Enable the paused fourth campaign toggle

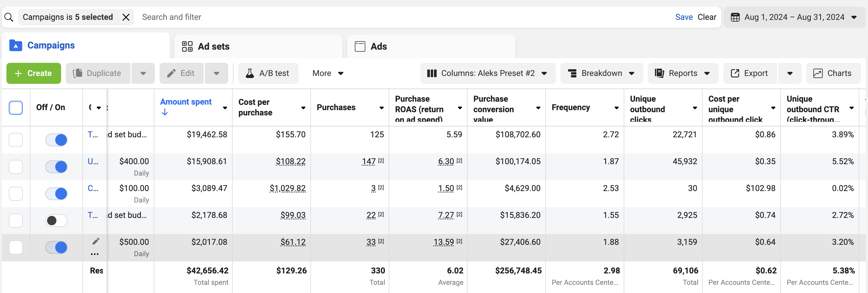[x=56, y=221]
